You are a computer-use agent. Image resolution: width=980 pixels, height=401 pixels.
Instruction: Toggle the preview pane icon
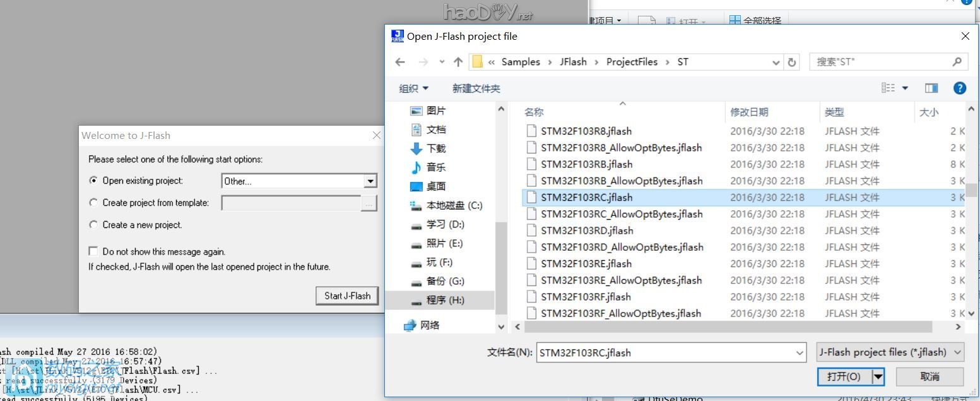tap(931, 88)
